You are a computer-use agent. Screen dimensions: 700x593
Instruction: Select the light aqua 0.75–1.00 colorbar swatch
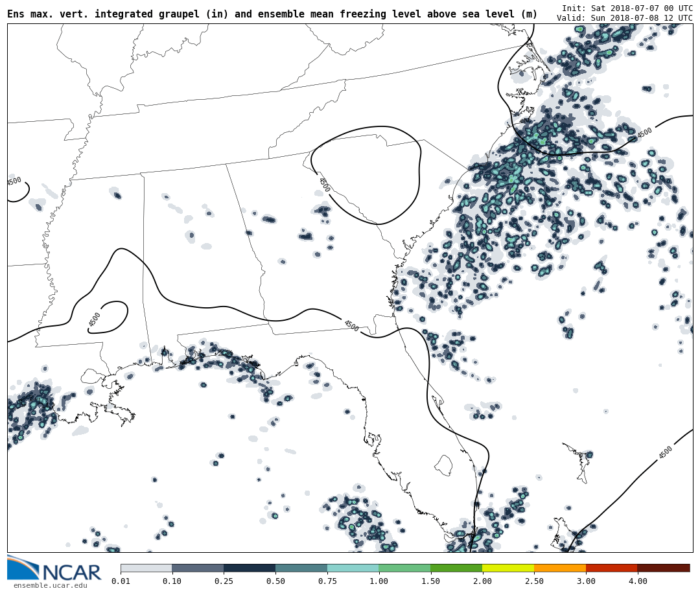pyautogui.click(x=353, y=568)
